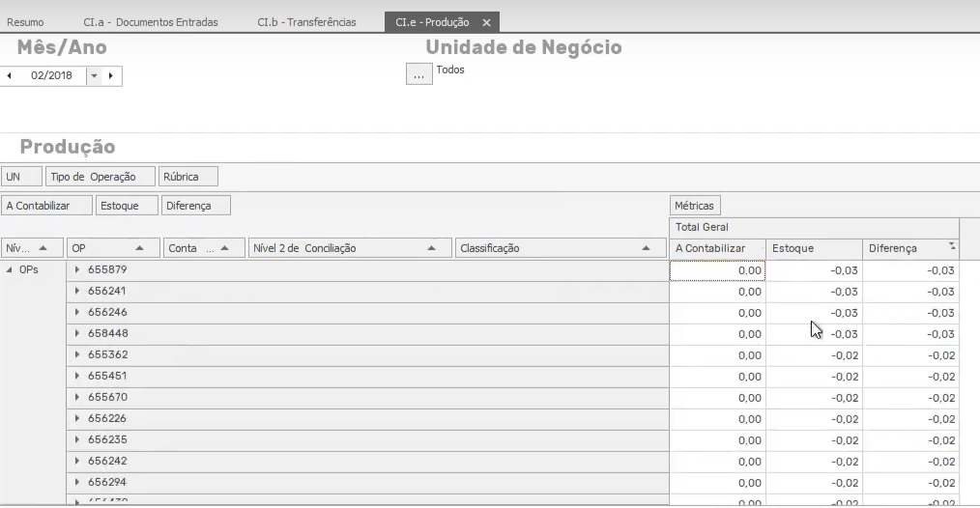
Task: Open the Mês/Ano dropdown arrow
Action: [94, 75]
